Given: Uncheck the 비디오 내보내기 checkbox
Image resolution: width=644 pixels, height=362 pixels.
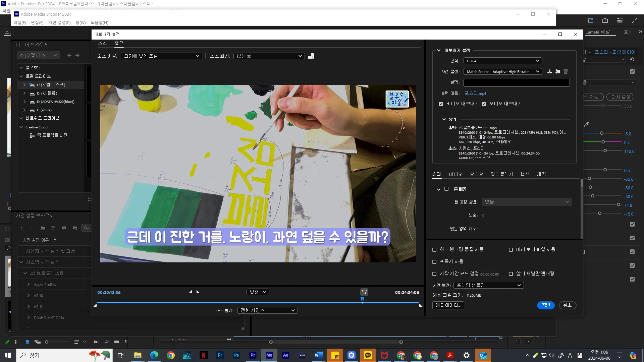Looking at the screenshot, I should tap(441, 104).
